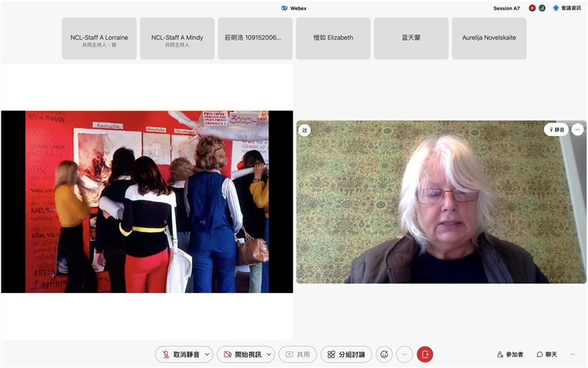Select the Aurelija Novelskaite participant tile
This screenshot has height=368, width=588.
(489, 38)
